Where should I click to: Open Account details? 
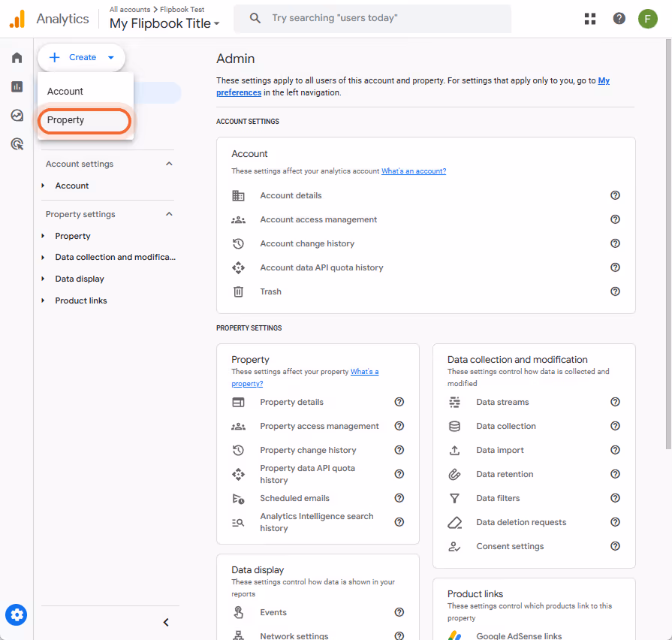pyautogui.click(x=291, y=195)
